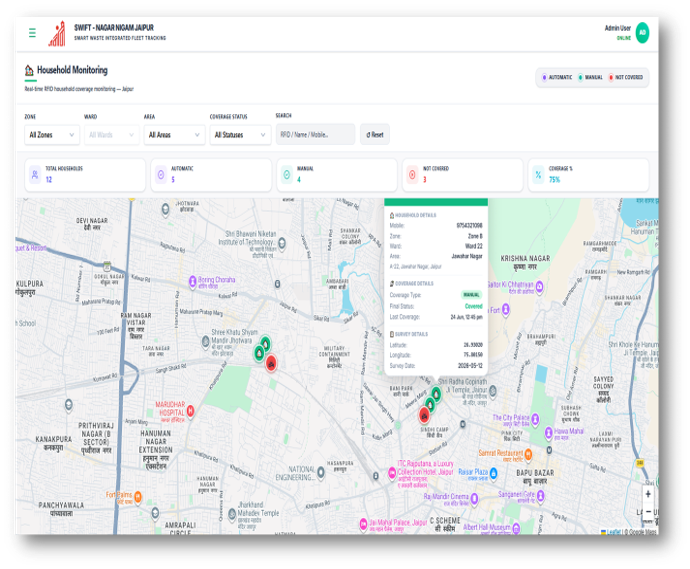
Task: Open the All Areas dropdown
Action: pos(174,135)
